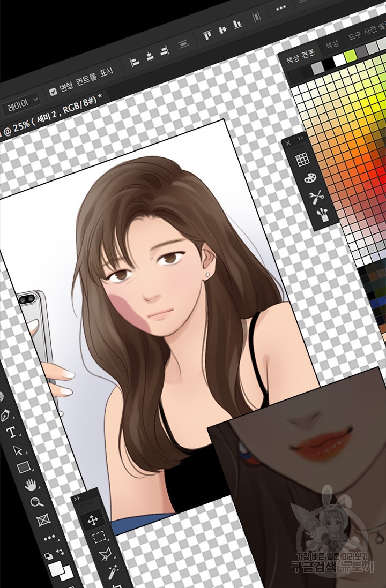Open the three-dot Edit Toolbar button
Screen dimensions: 386x588
point(49,539)
